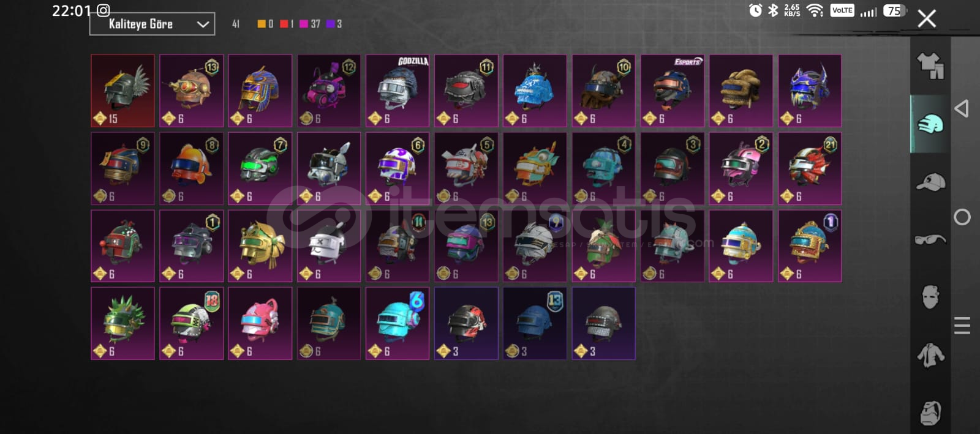Close the inventory with the X
The width and height of the screenshot is (980, 434).
click(927, 18)
